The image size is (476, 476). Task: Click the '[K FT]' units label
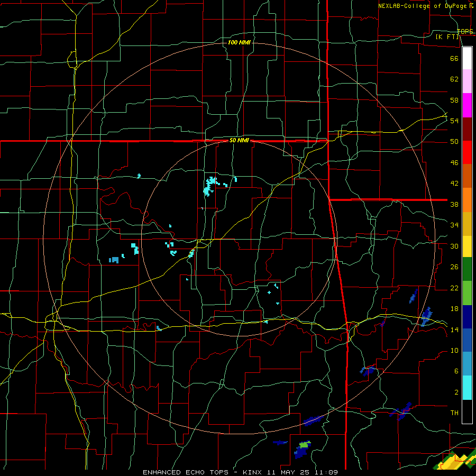click(x=447, y=37)
